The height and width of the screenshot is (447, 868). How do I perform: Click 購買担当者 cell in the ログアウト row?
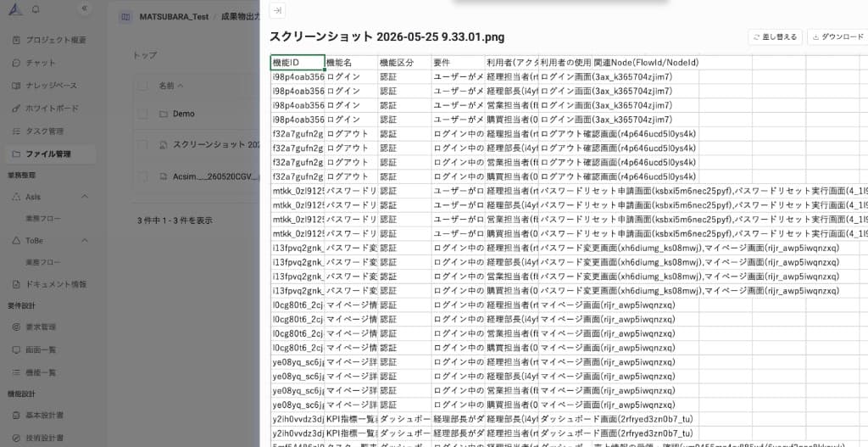[x=512, y=177]
